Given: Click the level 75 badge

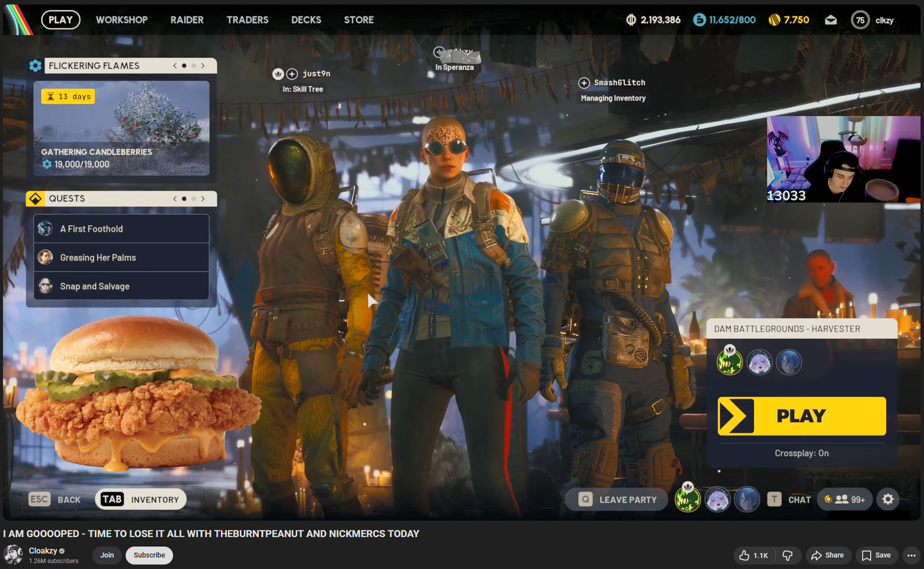Looking at the screenshot, I should pyautogui.click(x=860, y=20).
